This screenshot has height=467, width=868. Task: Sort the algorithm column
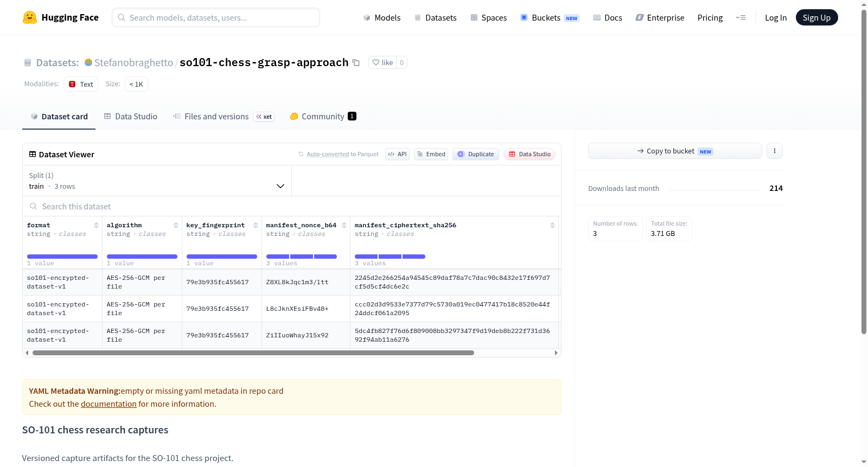point(176,225)
